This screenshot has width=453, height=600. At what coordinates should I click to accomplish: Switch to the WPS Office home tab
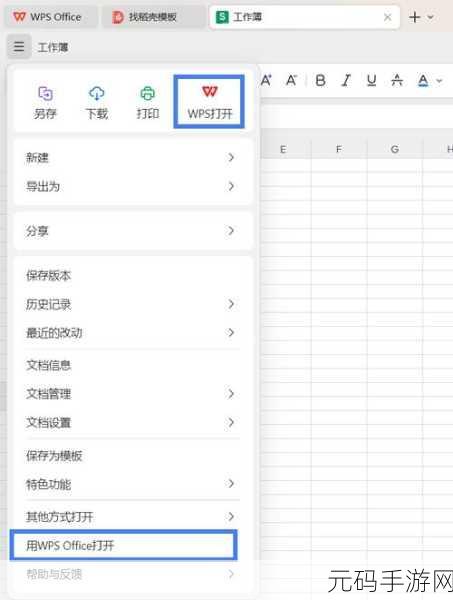51,17
